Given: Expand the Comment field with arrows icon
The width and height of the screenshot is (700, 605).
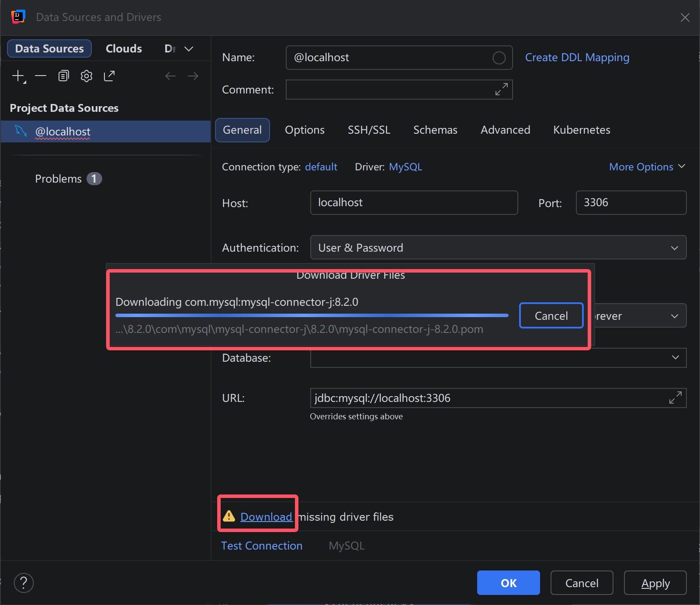Looking at the screenshot, I should pos(501,89).
